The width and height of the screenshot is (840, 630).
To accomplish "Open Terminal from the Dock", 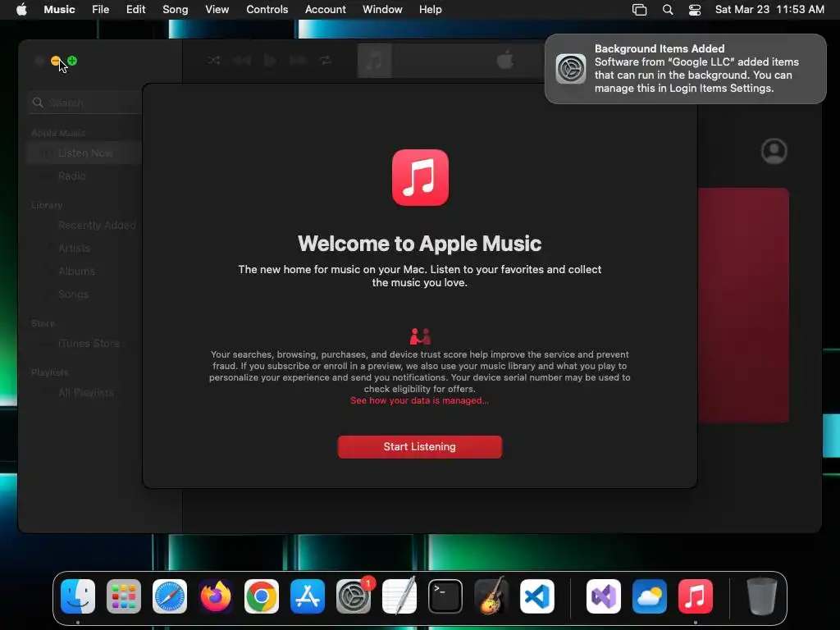I will click(445, 596).
